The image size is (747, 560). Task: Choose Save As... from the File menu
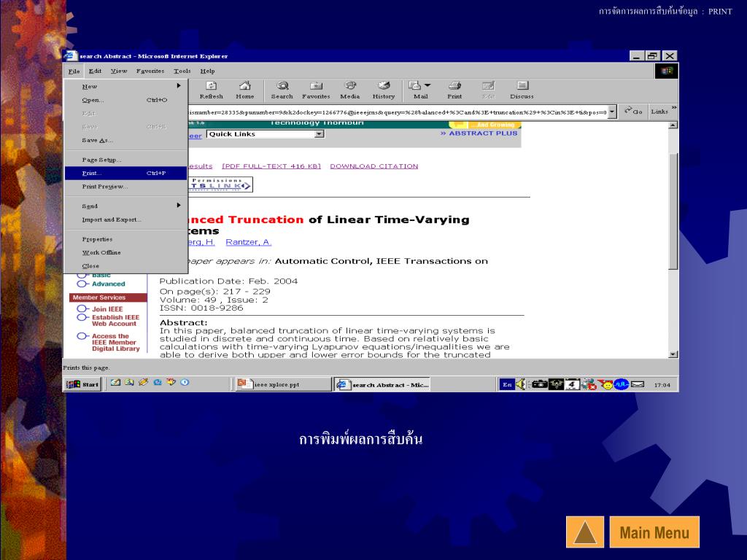click(125, 140)
